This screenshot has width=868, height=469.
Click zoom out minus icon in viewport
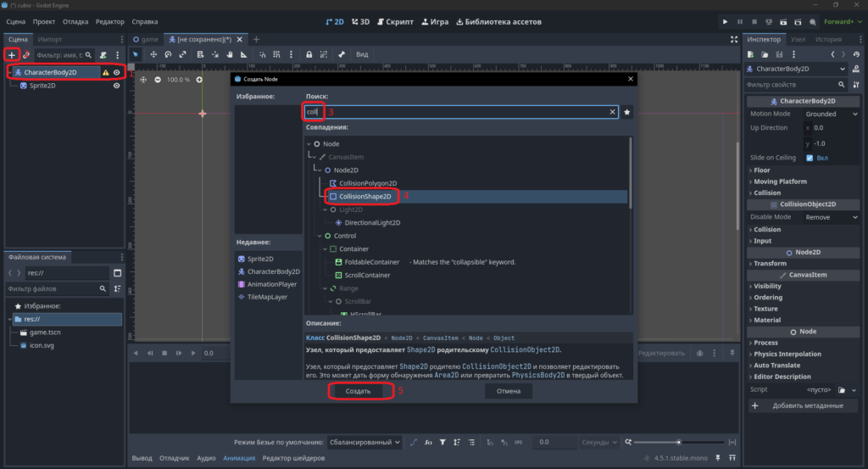coord(158,80)
